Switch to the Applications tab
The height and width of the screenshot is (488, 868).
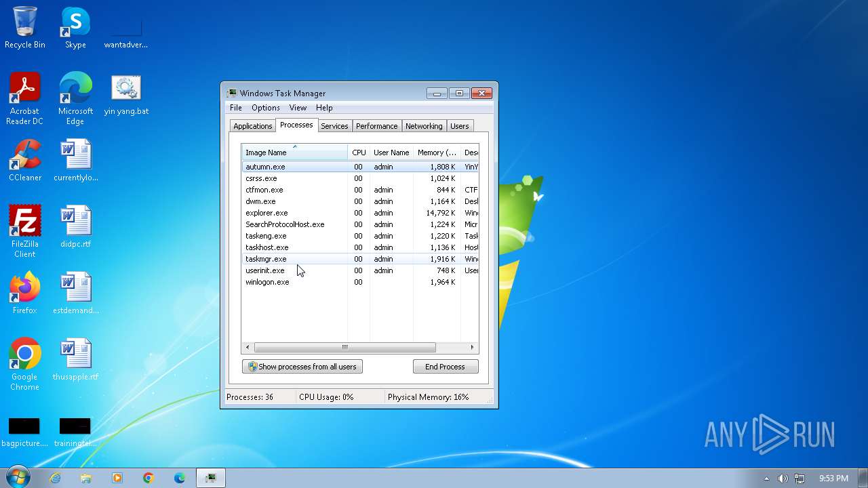[252, 126]
